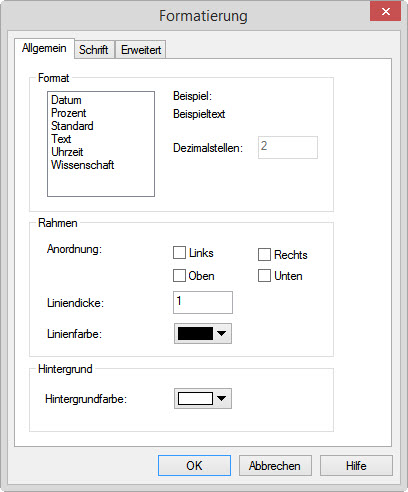The image size is (408, 492).
Task: Check the Rechts border option
Action: coord(264,254)
